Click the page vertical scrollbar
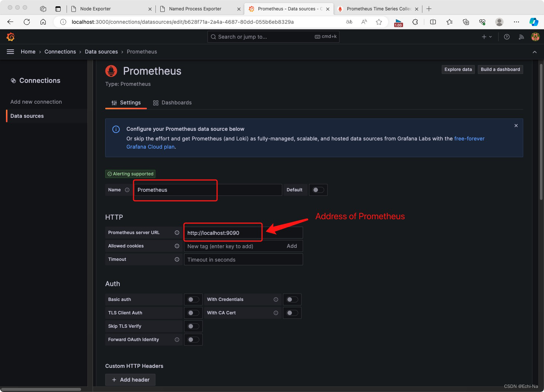 click(x=541, y=132)
